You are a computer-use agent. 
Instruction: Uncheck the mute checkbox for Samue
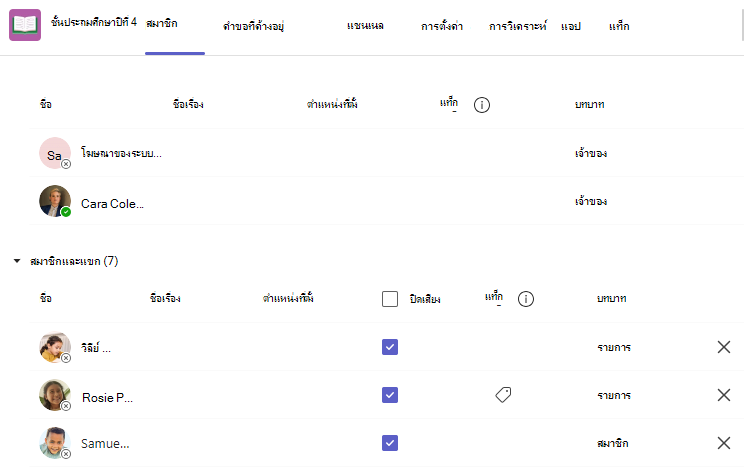[390, 443]
